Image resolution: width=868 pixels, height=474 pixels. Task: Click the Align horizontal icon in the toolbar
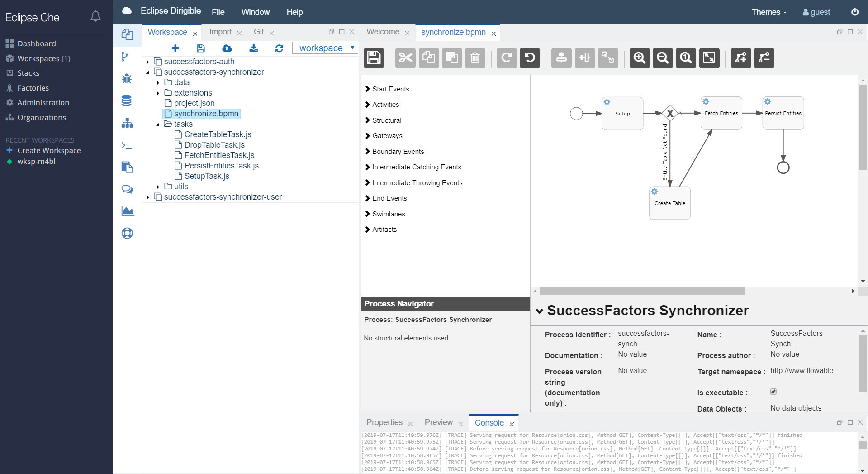585,58
